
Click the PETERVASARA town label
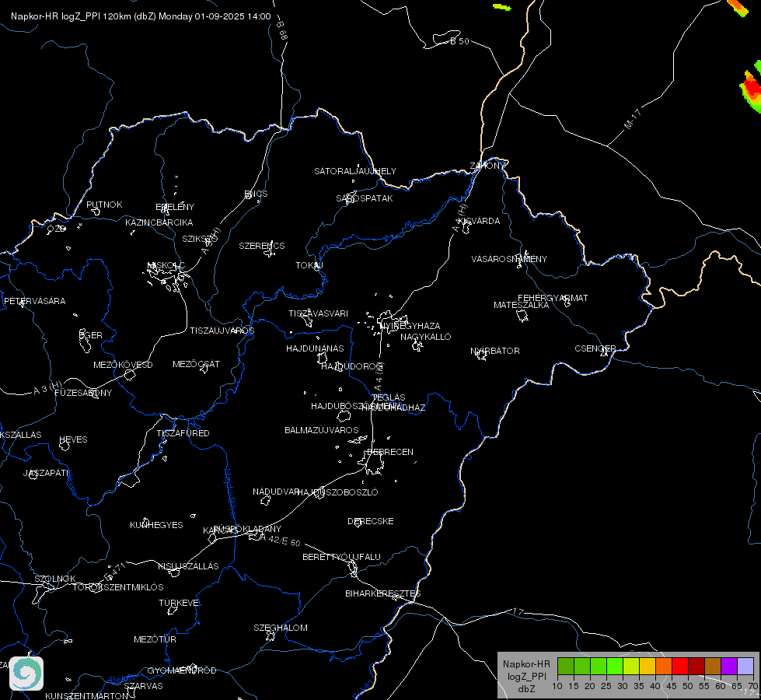click(34, 301)
